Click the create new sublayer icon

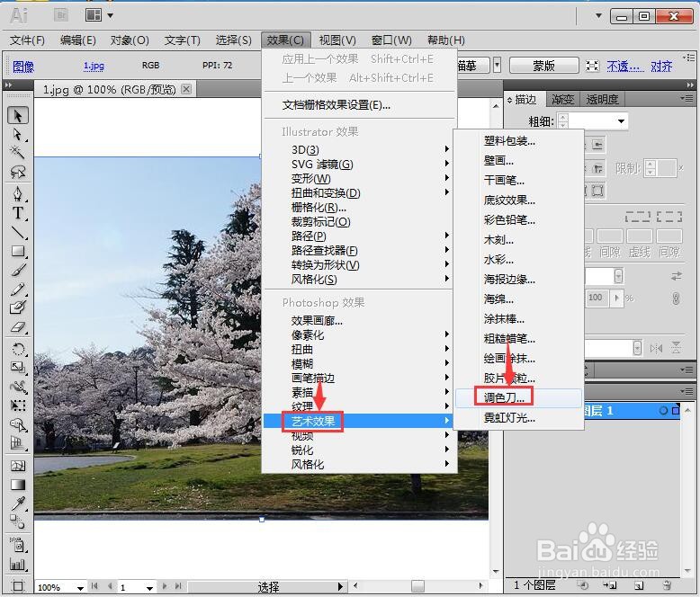click(x=610, y=584)
